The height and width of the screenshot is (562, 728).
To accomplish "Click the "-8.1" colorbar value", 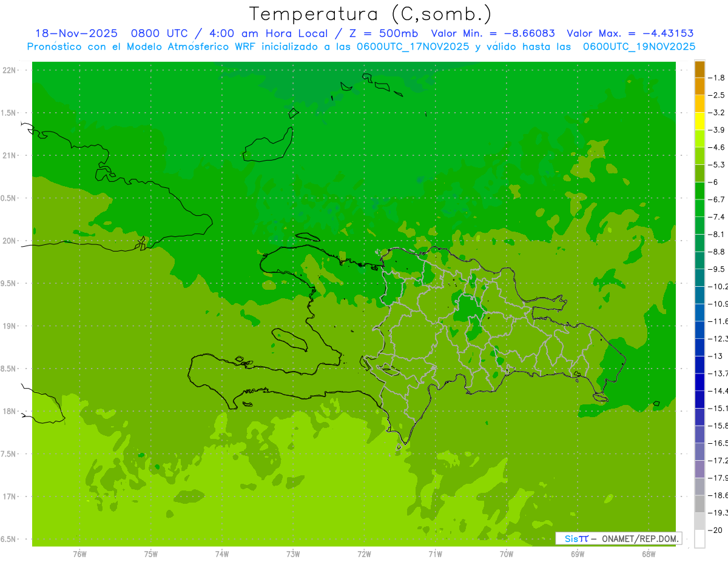I will point(717,234).
